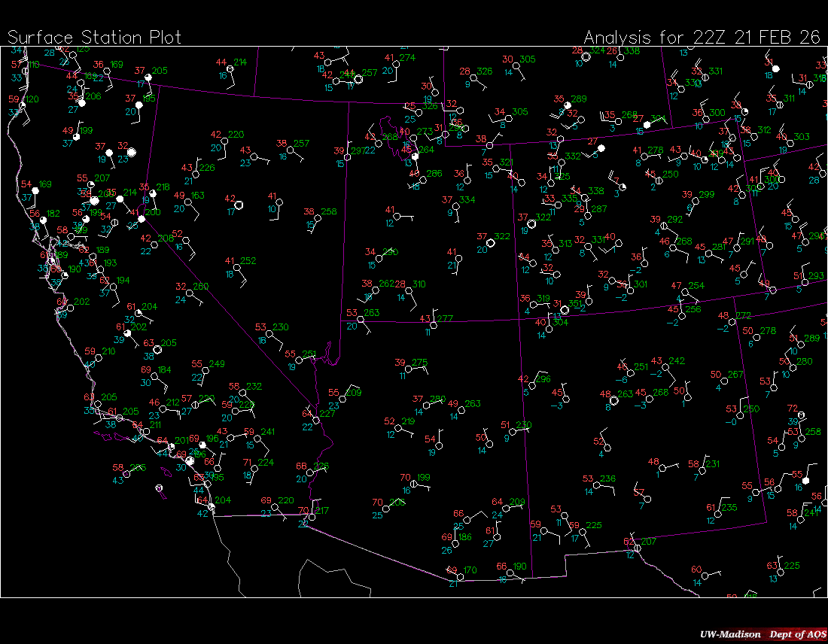Screen dimensions: 828x644
Task: Click the UW-Madison Dept of AOS logo
Action: [762, 634]
